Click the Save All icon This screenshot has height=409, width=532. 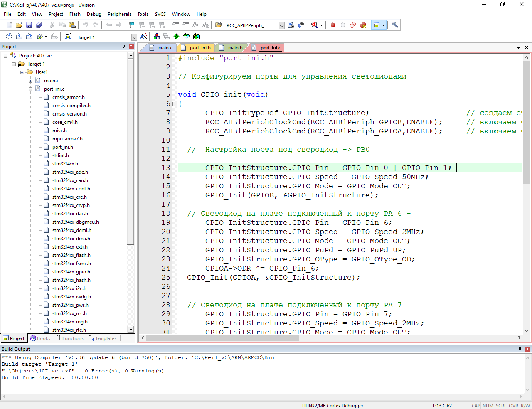click(39, 25)
